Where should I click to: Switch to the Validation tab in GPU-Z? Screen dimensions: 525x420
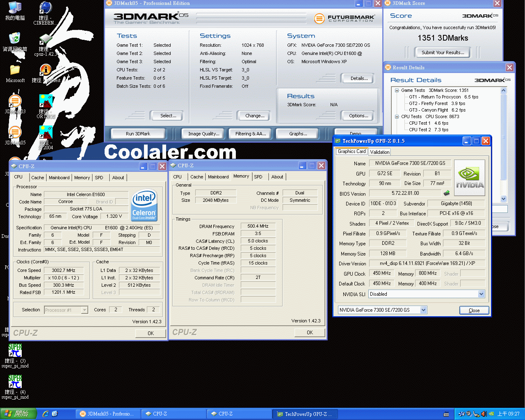pyautogui.click(x=379, y=152)
